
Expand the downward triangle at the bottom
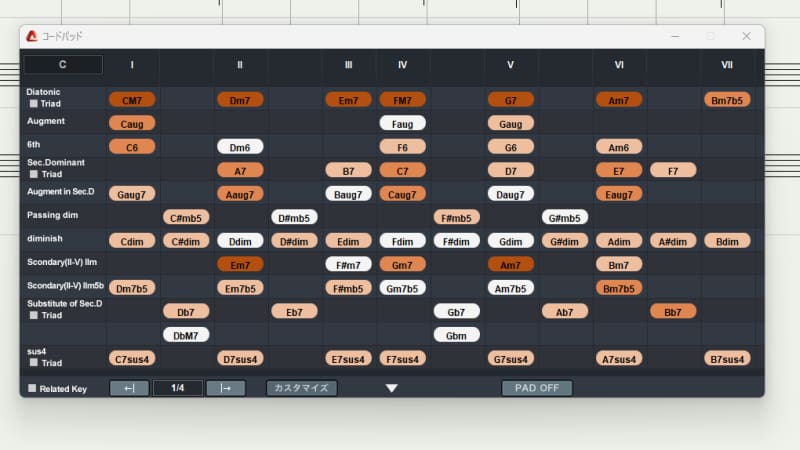click(391, 388)
